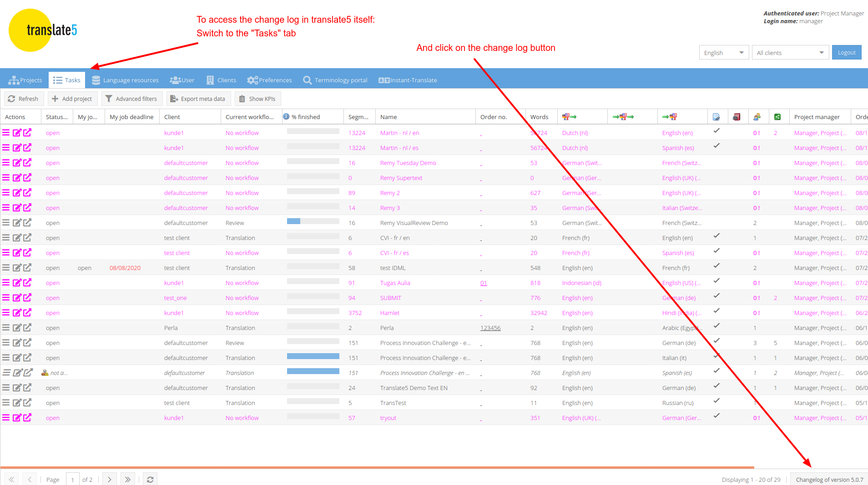Open the action menu for the Hamlet task
Screen dimensions: 868x485
point(6,313)
